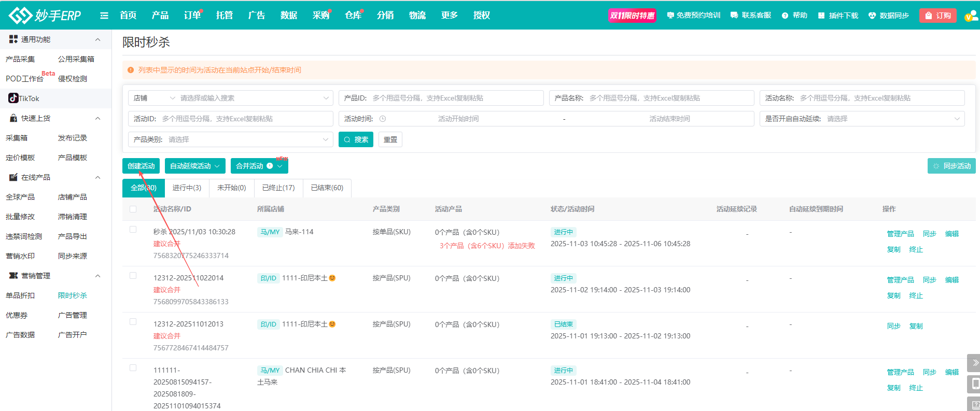Expand the 是否开启自动延续 dropdown

[862, 119]
